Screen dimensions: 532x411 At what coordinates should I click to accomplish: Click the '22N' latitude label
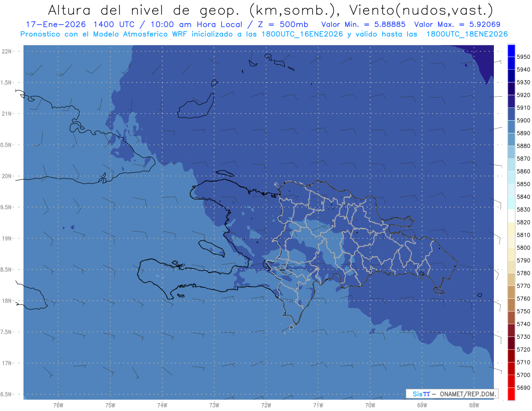[8, 51]
